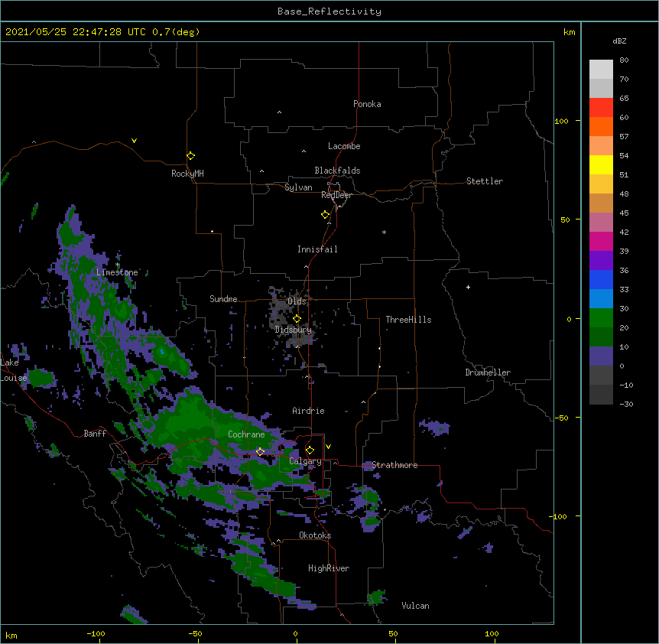Click the vertical axis -50 km tick label

[561, 418]
